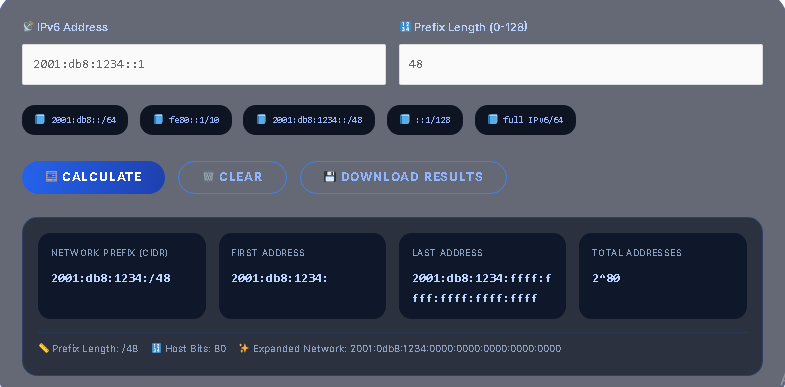Screen dimensions: 785x387
Task: Apply the 2001:db8:1234::/48 example chip
Action: tap(309, 120)
